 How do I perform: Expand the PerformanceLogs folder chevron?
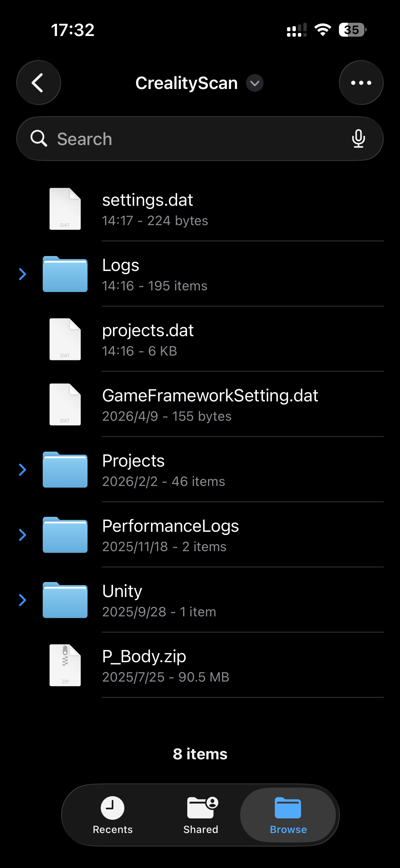(23, 535)
